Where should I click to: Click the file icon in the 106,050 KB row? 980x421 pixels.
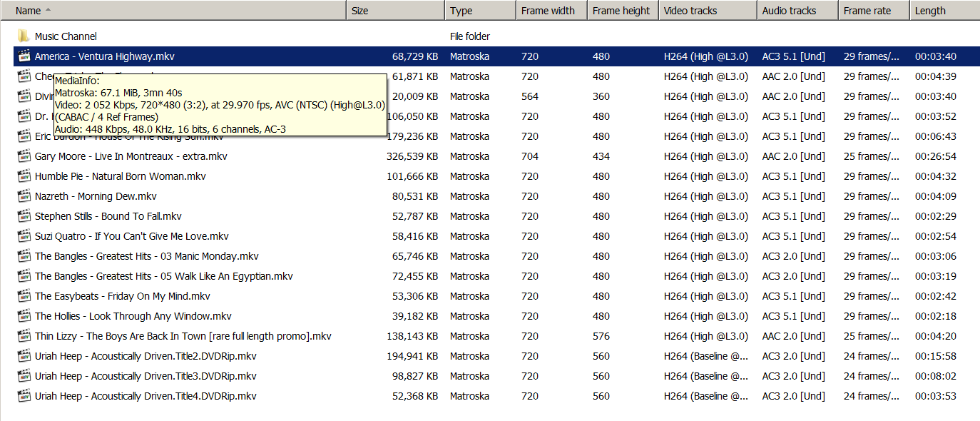24,116
